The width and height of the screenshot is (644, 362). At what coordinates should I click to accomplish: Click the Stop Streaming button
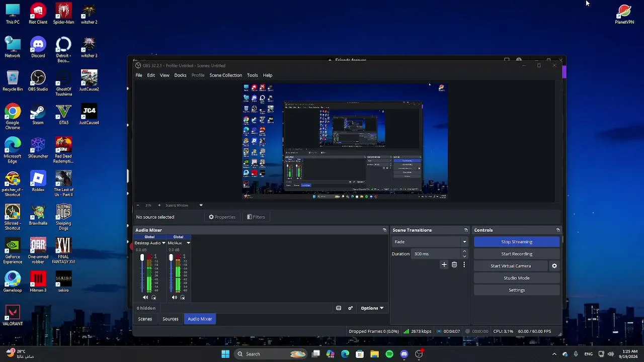[x=517, y=242]
